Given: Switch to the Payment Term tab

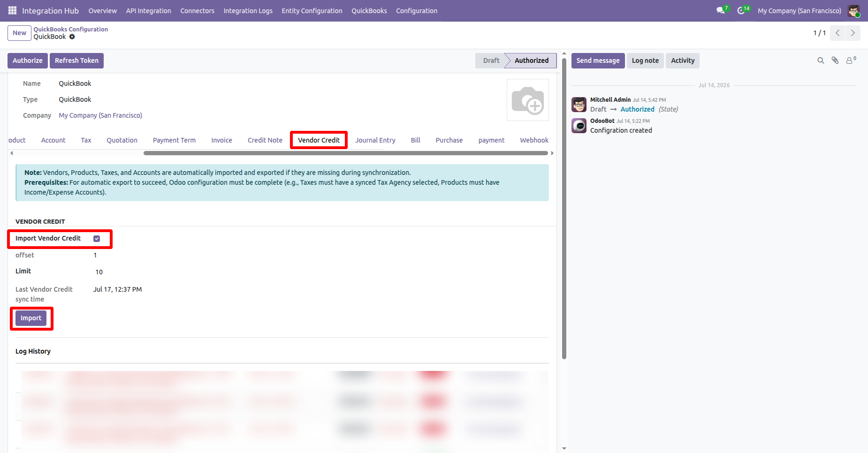Looking at the screenshot, I should (x=174, y=140).
